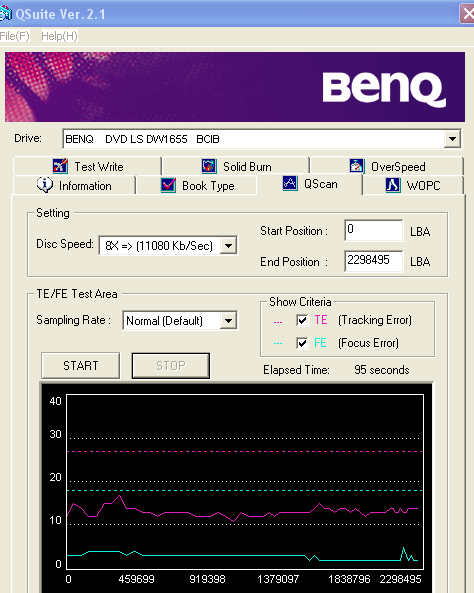The image size is (474, 593).
Task: Click the WOPC tab icon
Action: tap(393, 185)
